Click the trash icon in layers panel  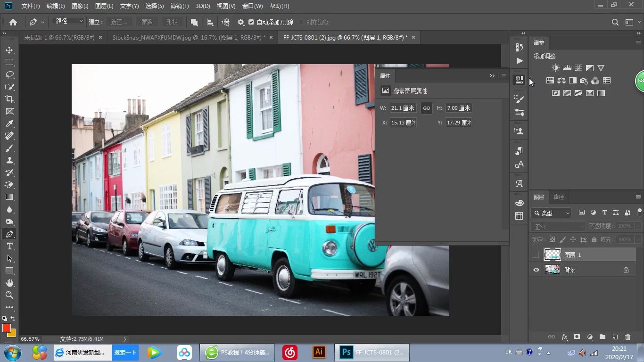[x=627, y=337]
